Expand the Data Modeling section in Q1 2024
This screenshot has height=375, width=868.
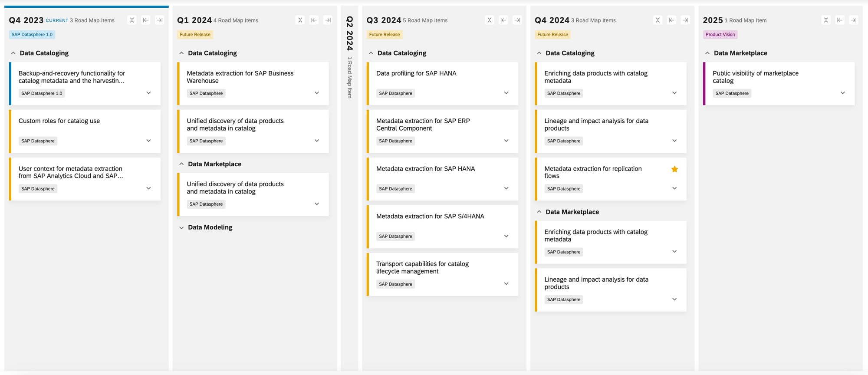tap(181, 227)
